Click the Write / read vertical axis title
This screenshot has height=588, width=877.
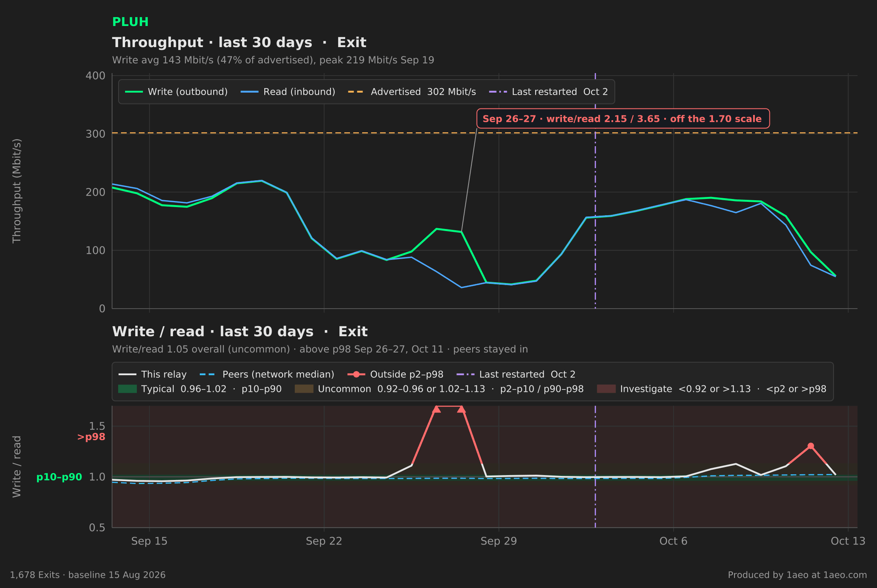(x=17, y=467)
